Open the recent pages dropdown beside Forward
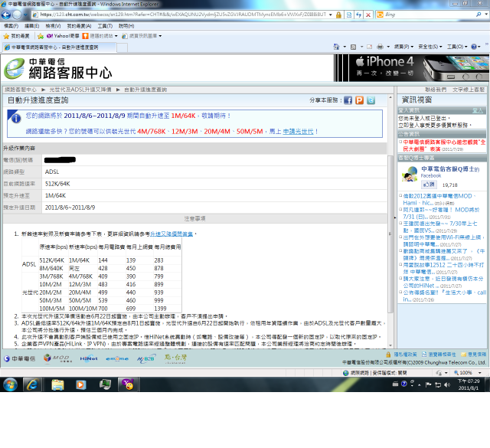This screenshot has height=448, width=490. coord(25,15)
